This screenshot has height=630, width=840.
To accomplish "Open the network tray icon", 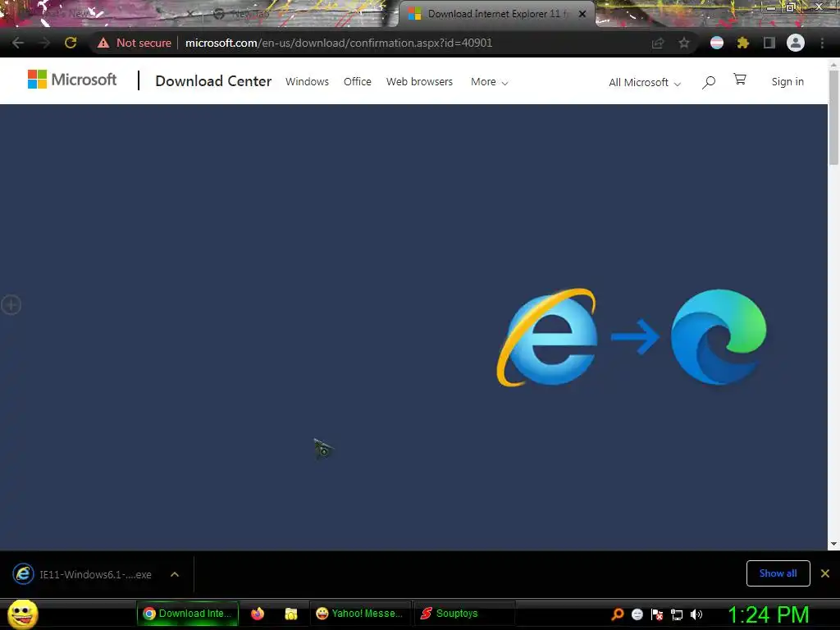I will [677, 614].
